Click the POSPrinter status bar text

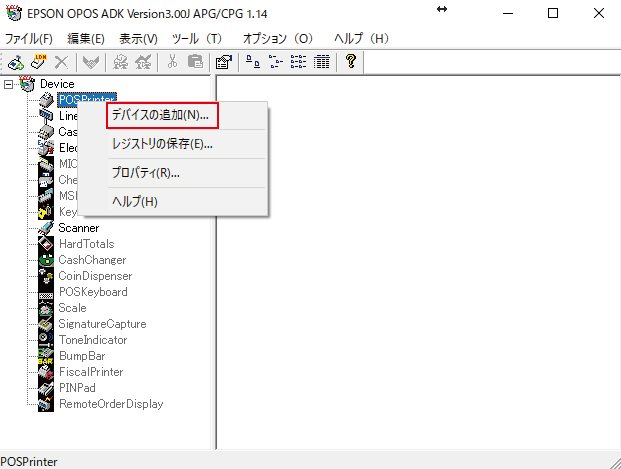point(29,462)
